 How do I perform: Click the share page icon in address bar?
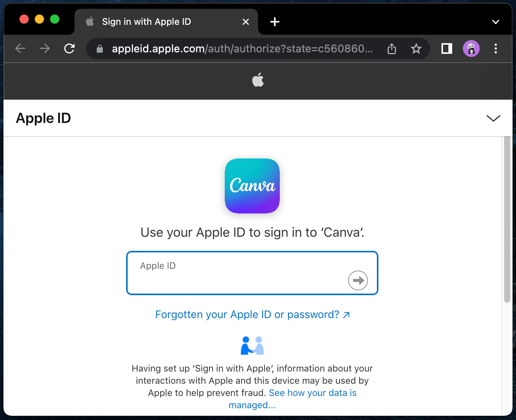coord(392,48)
